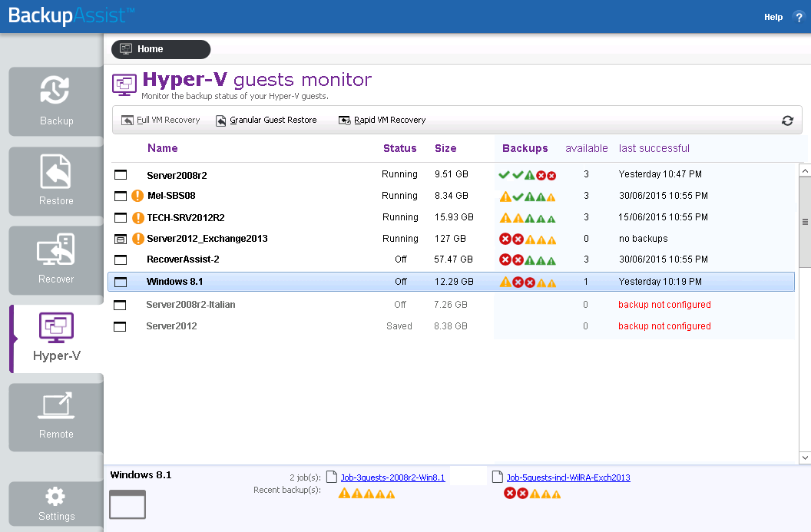Click the BackupAssist logo
This screenshot has height=532, width=811.
tap(71, 15)
